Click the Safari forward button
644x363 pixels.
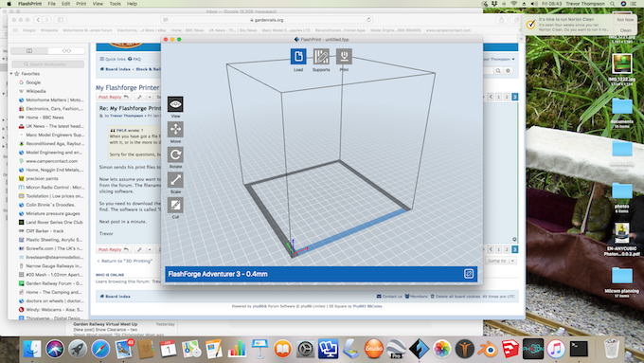pos(46,20)
